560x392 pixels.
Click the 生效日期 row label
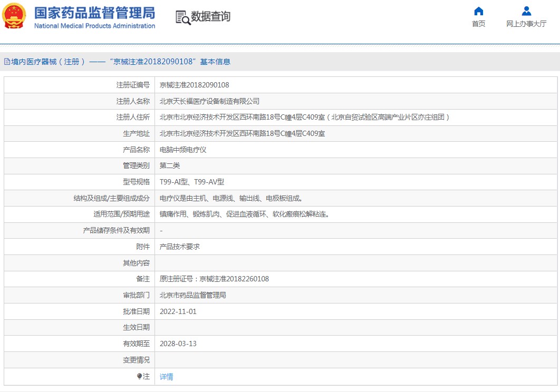137,327
